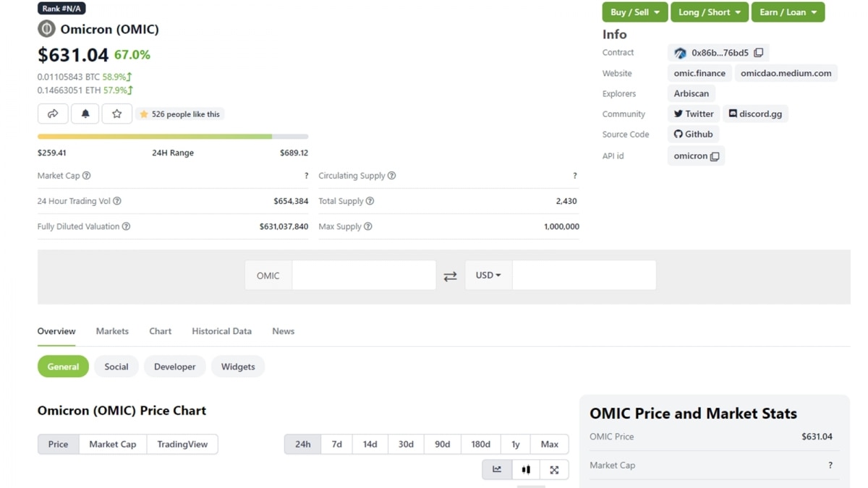This screenshot has width=868, height=488.
Task: Visit the omic.finance website link
Action: (699, 73)
